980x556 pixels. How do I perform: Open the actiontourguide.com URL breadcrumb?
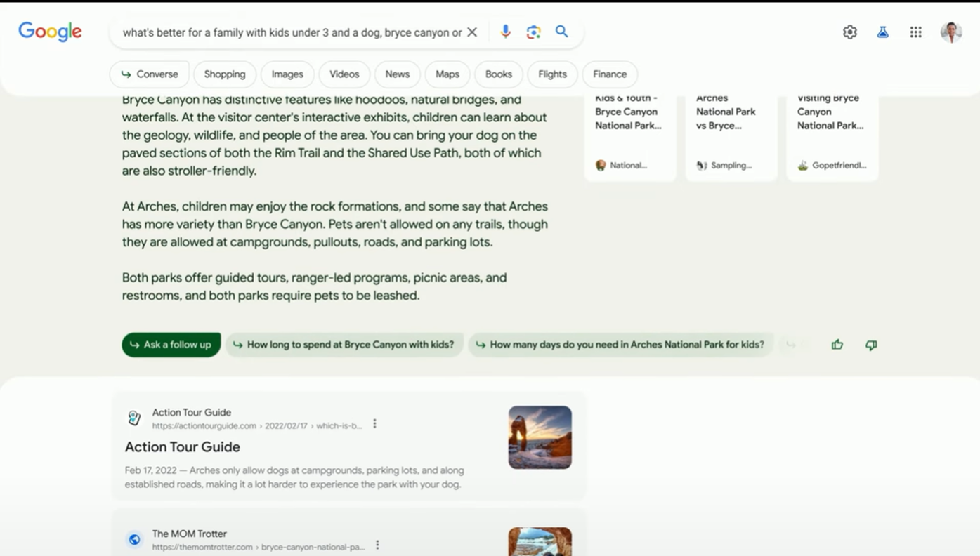(257, 425)
